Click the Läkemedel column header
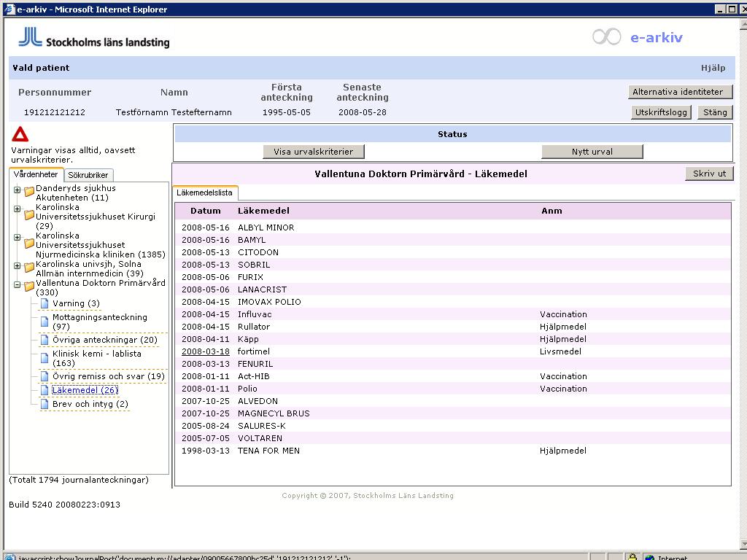Screen dimensions: 747x560 (263, 211)
